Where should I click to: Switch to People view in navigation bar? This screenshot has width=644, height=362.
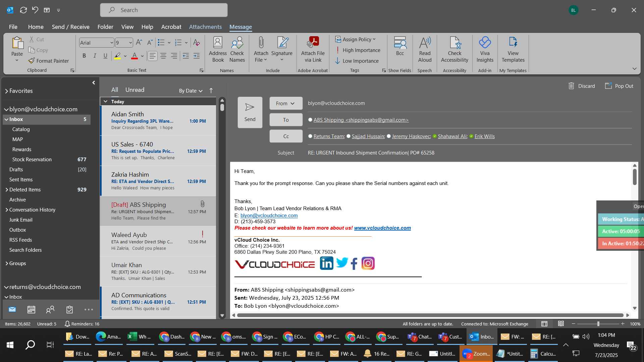click(50, 310)
